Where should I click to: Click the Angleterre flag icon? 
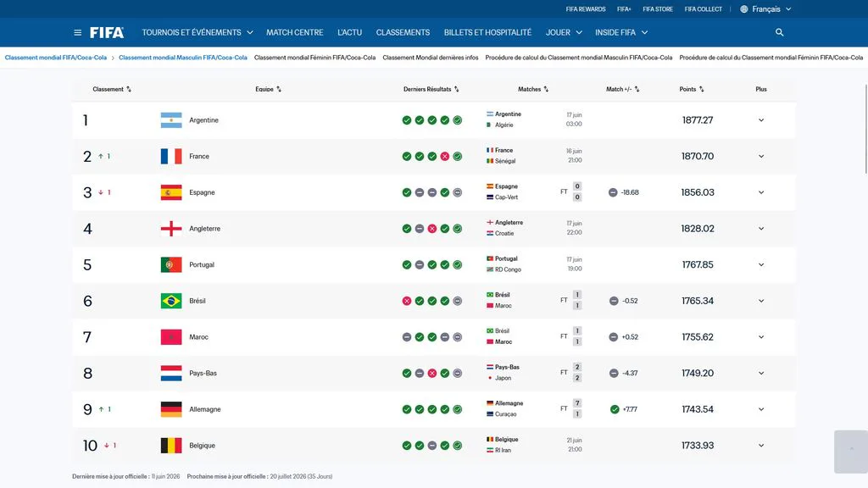(x=171, y=229)
